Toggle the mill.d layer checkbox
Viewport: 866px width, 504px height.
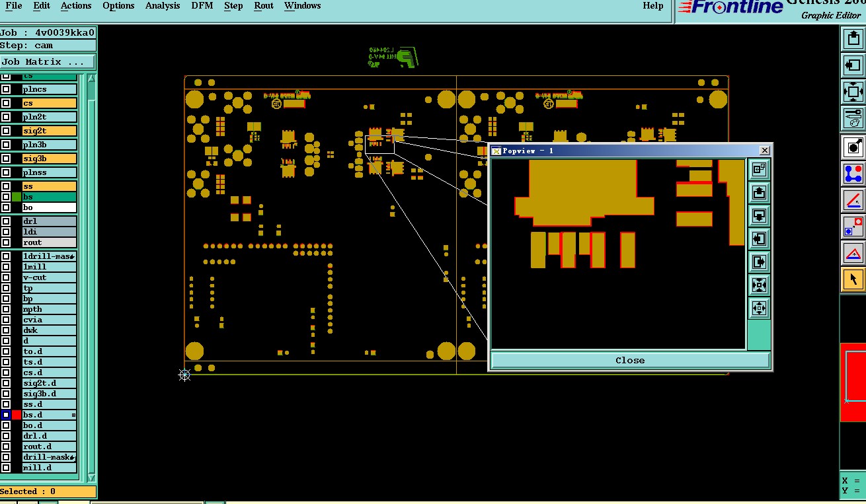click(x=6, y=468)
